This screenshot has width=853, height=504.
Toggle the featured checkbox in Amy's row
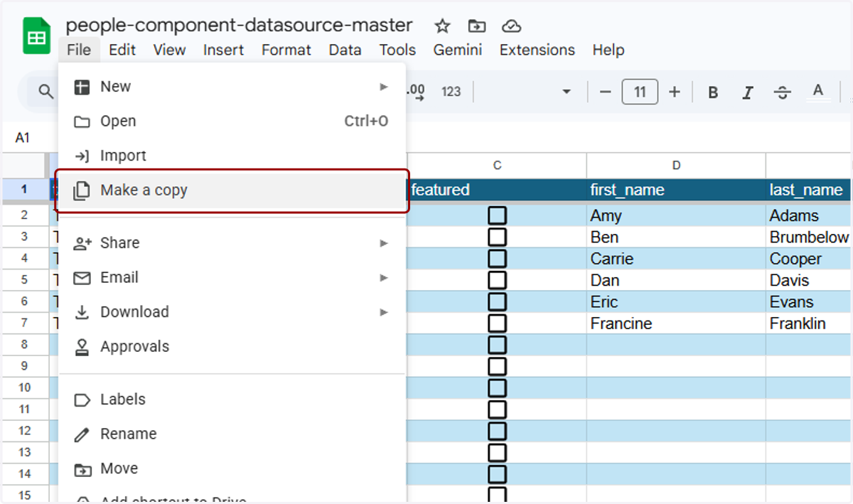498,215
